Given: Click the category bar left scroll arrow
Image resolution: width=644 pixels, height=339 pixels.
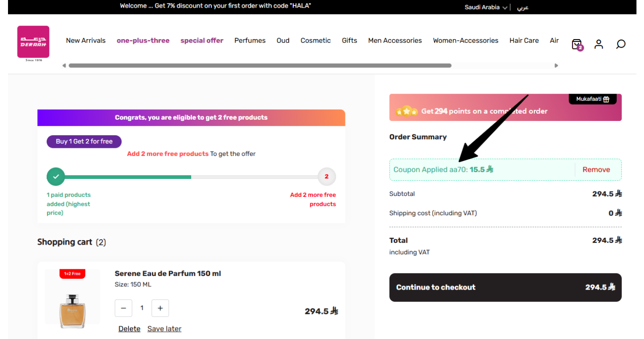Looking at the screenshot, I should click(x=64, y=66).
